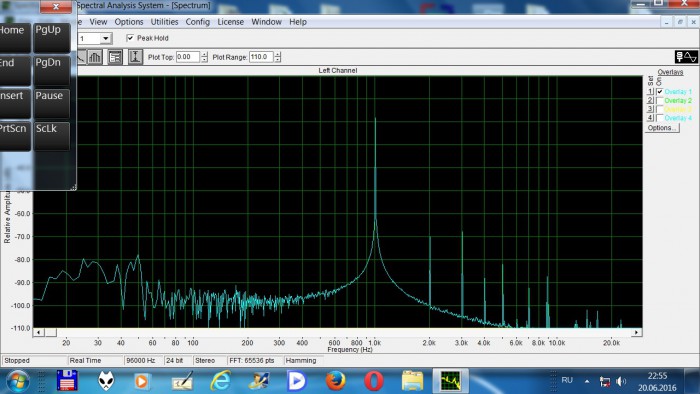Open the signal generator waveform icon
This screenshot has width=700, height=394.
click(686, 57)
